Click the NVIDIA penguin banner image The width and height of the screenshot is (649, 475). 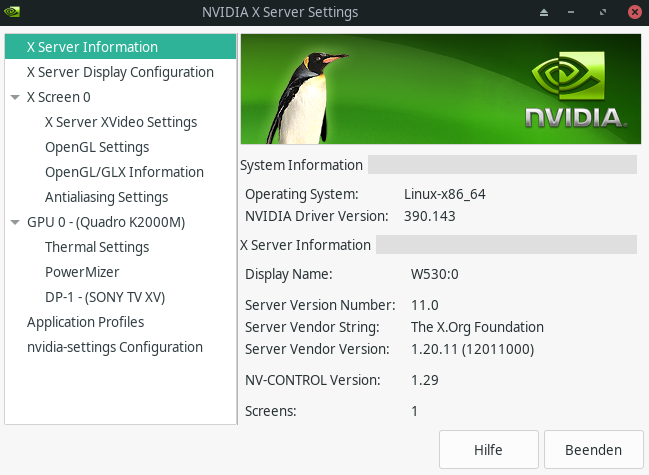pyautogui.click(x=439, y=90)
